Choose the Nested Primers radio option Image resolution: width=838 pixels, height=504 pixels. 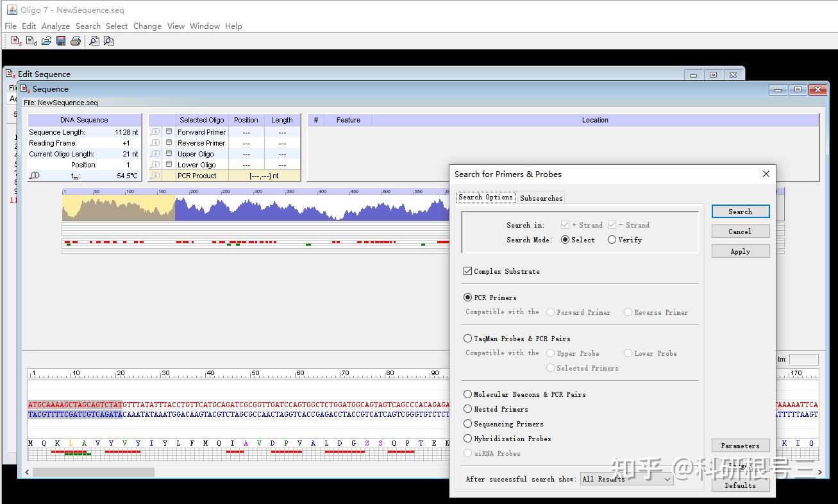click(467, 409)
